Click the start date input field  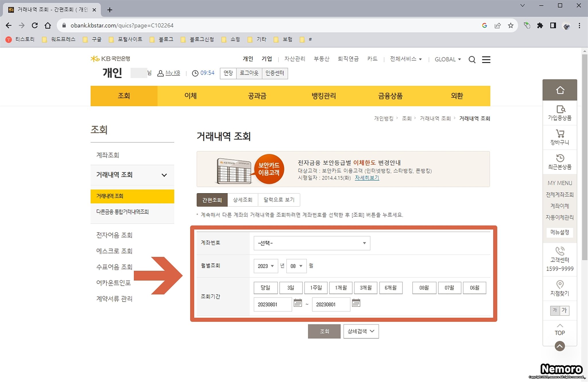(x=272, y=305)
